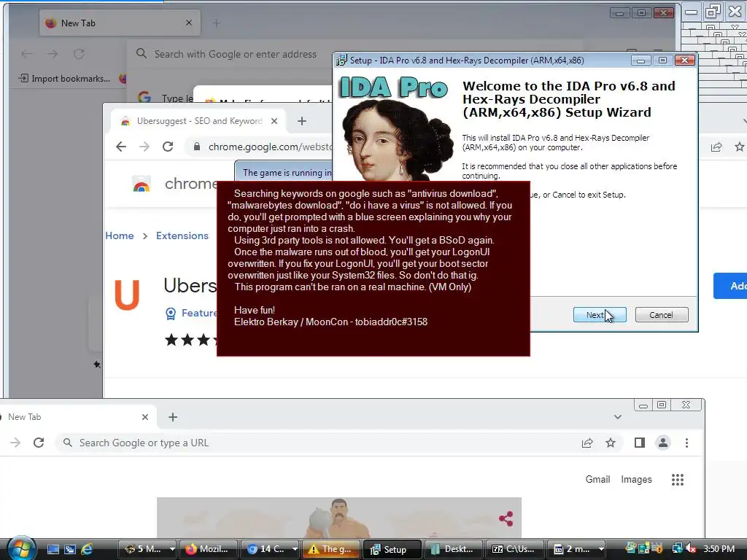The width and height of the screenshot is (747, 560).
Task: Click Firefox 'Import bookmarks...' toolbar item
Action: pos(64,79)
